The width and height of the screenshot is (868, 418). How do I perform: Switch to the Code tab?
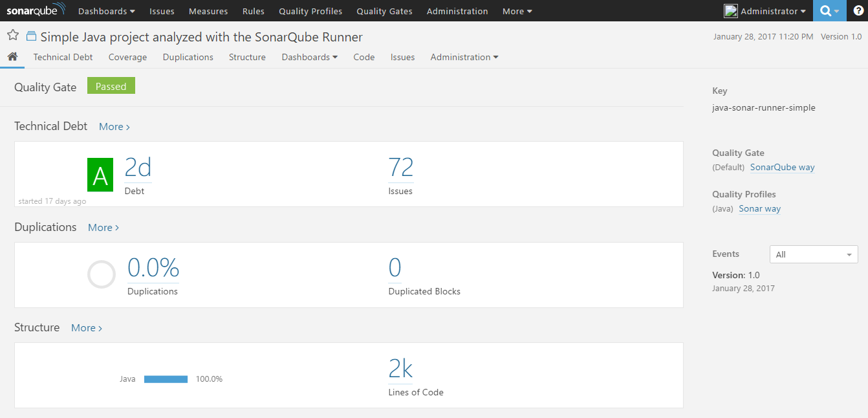[x=364, y=57]
